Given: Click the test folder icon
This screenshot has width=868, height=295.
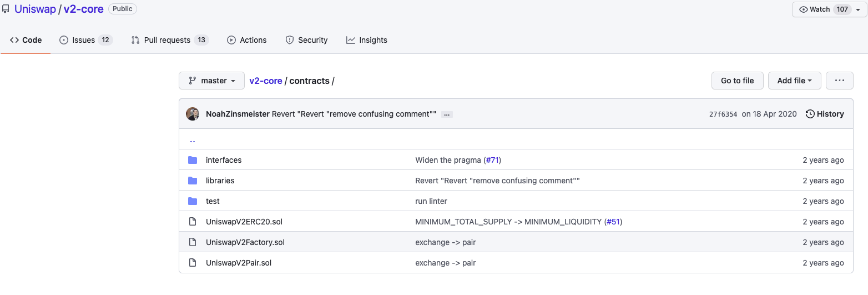Looking at the screenshot, I should coord(193,201).
